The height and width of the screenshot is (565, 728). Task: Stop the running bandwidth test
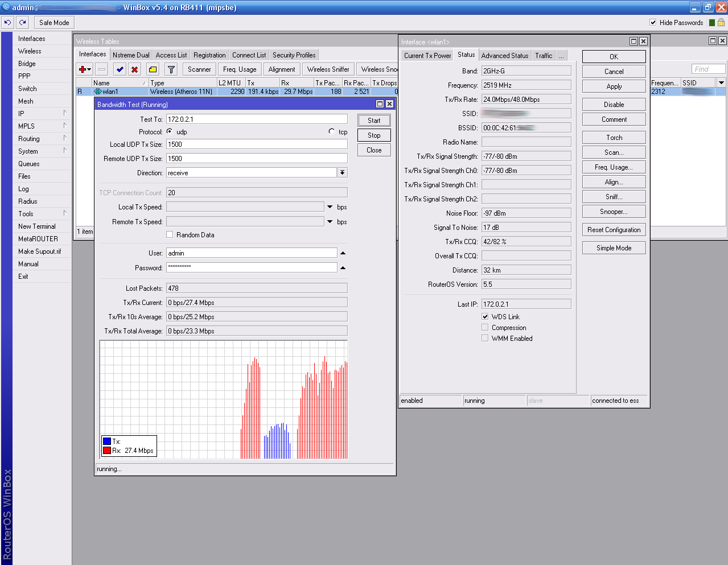coord(374,135)
